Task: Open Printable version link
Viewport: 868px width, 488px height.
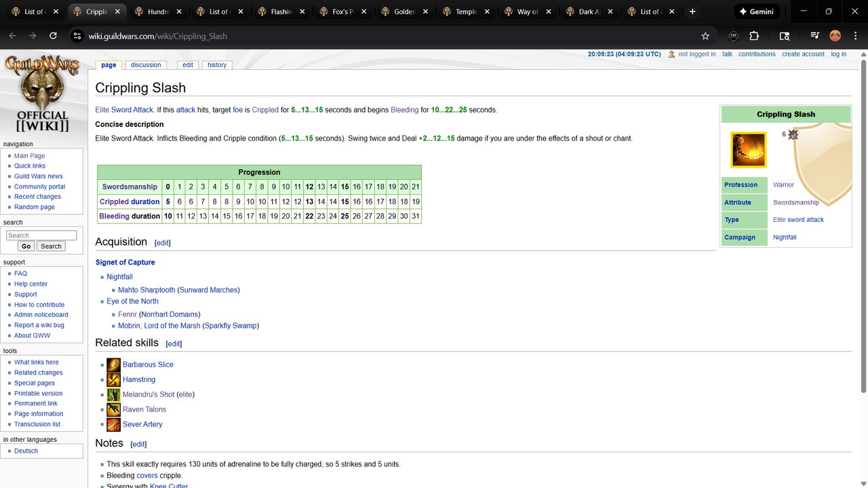Action: click(x=38, y=393)
